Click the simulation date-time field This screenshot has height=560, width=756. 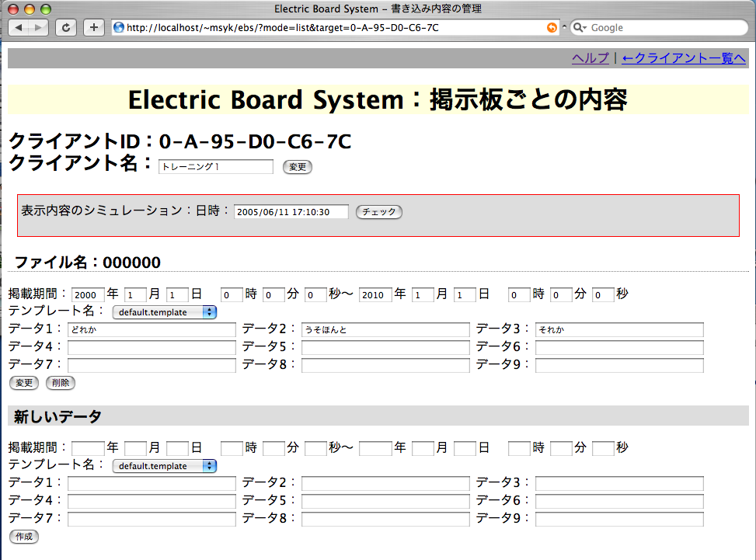coord(291,212)
